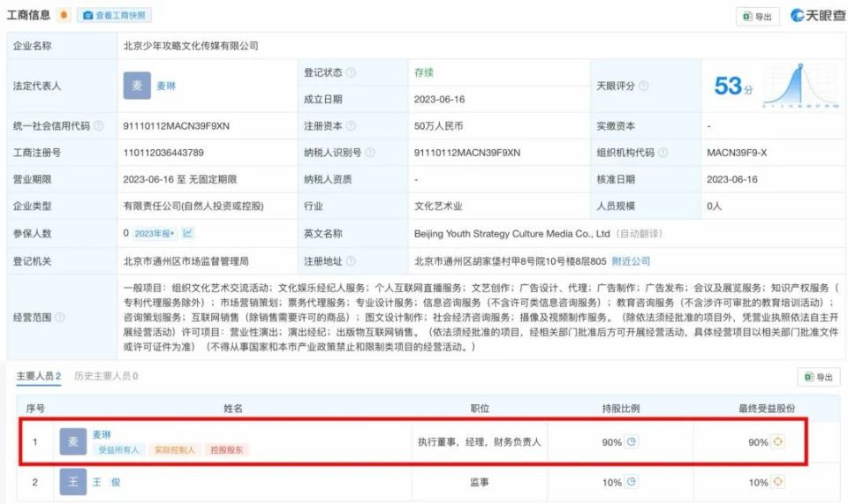Click the 存续 registration status
848x504 pixels.
click(x=423, y=72)
